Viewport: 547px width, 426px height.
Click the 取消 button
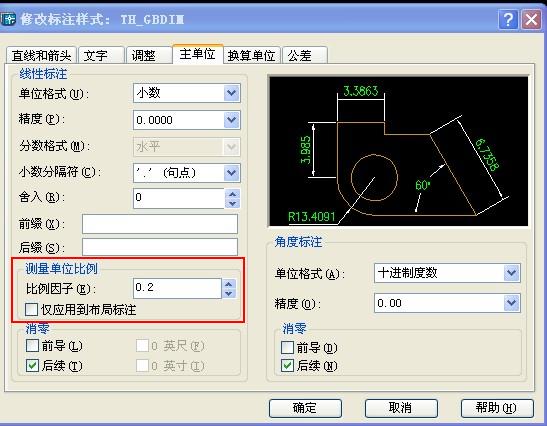coord(401,408)
